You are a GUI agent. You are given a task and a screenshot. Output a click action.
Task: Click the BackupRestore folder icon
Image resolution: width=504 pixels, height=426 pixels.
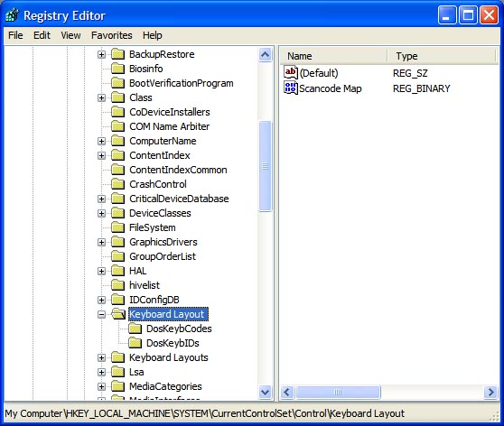[x=118, y=54]
